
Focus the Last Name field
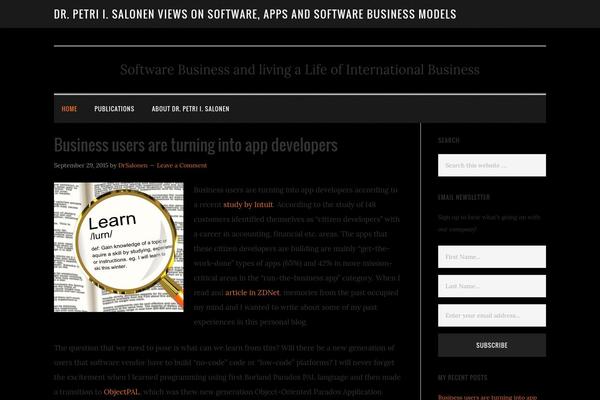492,286
